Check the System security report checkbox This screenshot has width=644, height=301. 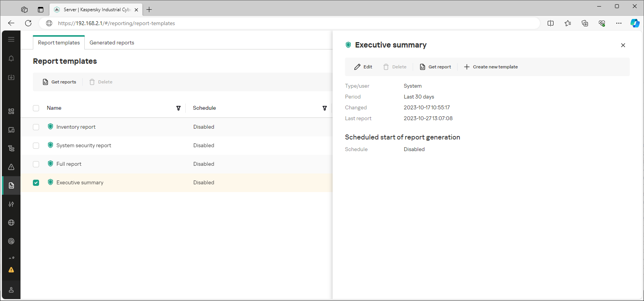36,146
